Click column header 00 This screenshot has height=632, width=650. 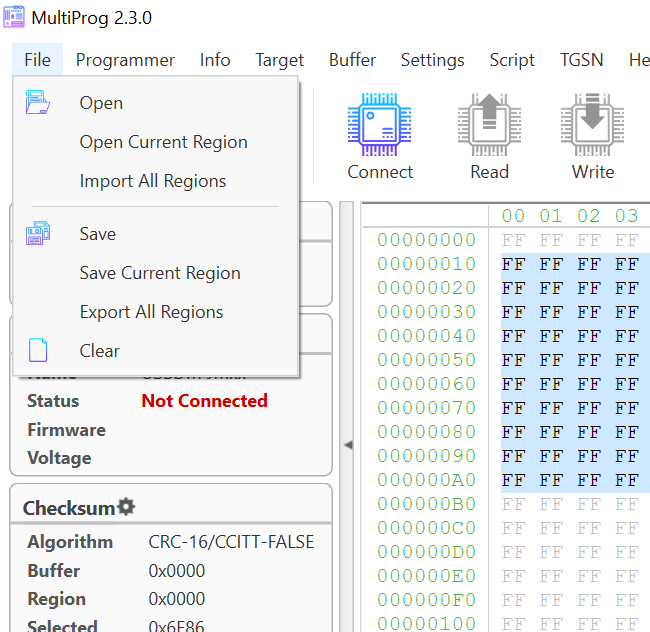[x=513, y=216]
